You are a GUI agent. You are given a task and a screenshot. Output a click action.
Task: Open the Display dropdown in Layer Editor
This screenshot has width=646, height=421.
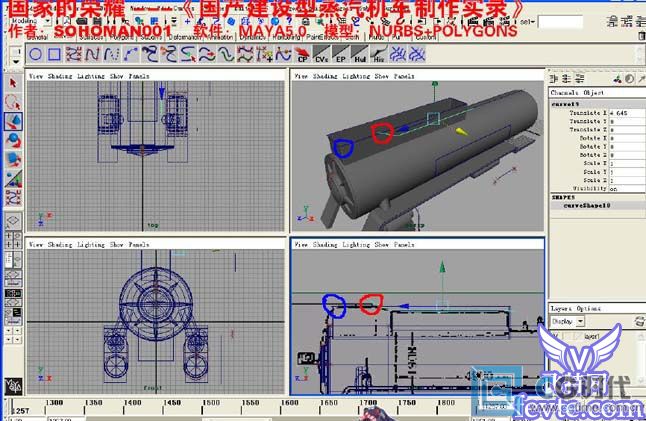point(568,321)
